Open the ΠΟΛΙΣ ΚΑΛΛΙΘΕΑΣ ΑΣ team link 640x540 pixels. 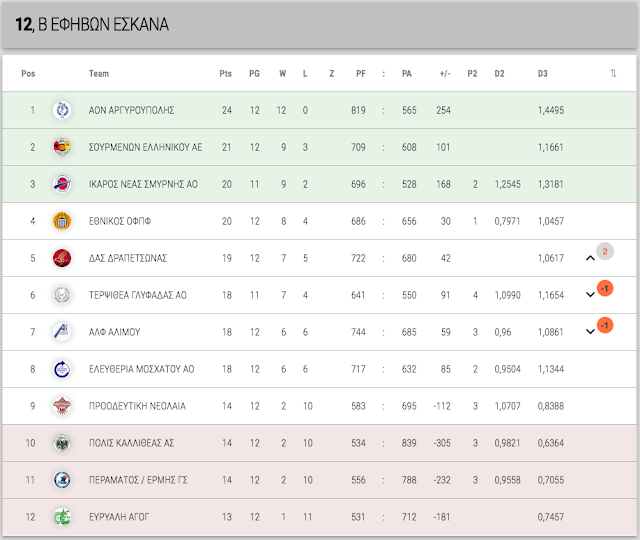131,443
